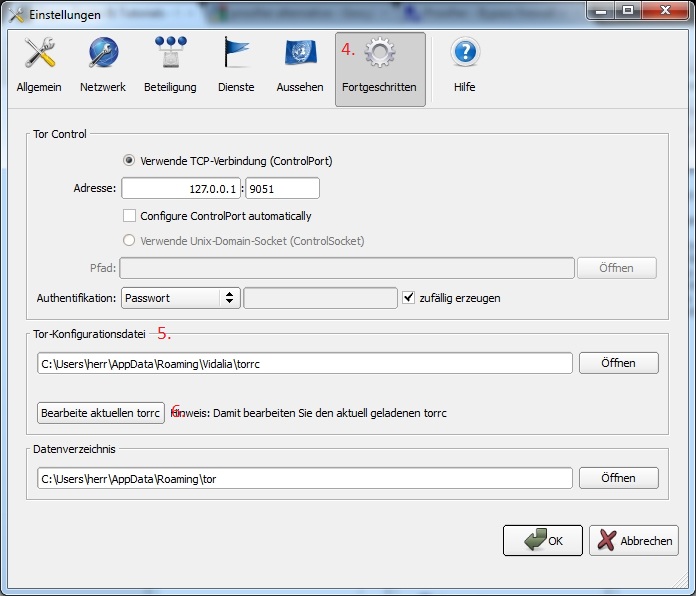Click Bearbeite aktuellen torrc button
Image resolution: width=696 pixels, height=596 pixels.
(x=101, y=413)
